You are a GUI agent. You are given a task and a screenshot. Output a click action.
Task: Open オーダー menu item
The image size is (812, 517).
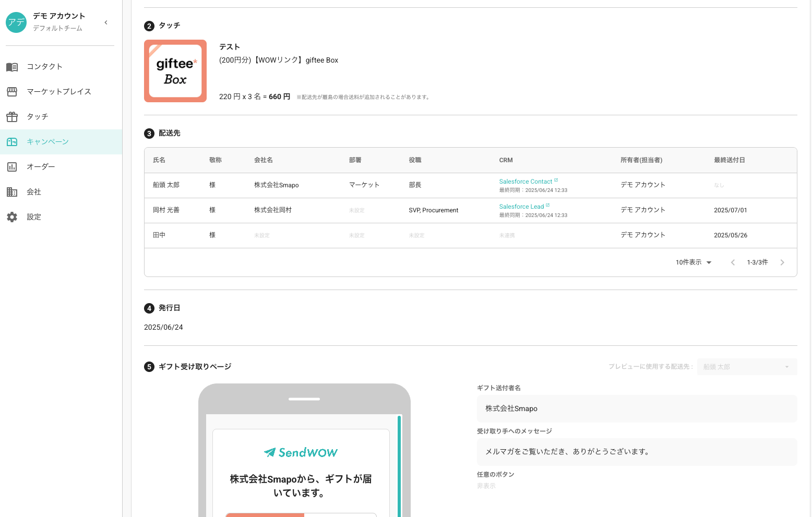point(61,167)
